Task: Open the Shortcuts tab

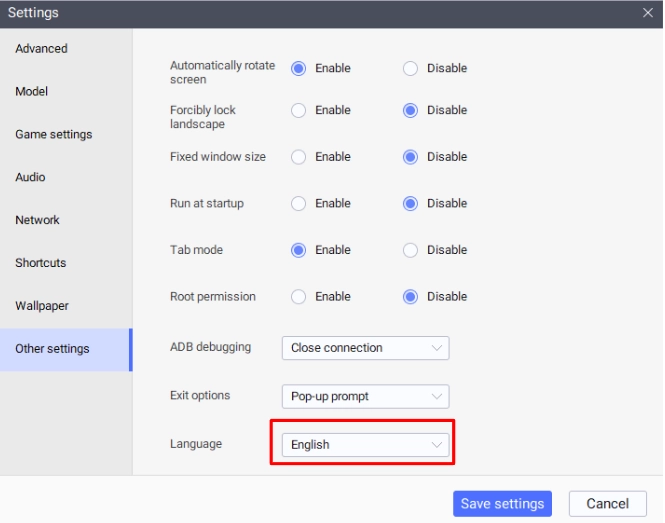Action: point(41,264)
